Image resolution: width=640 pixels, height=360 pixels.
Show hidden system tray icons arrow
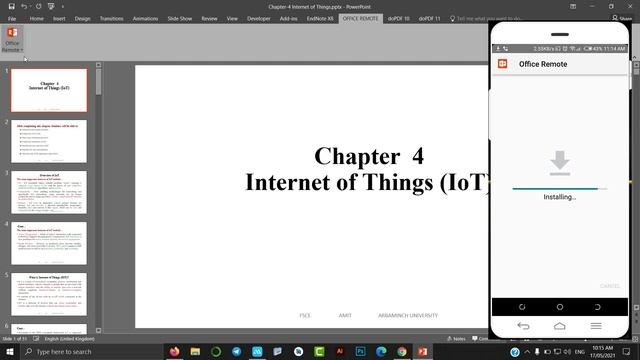coord(527,351)
